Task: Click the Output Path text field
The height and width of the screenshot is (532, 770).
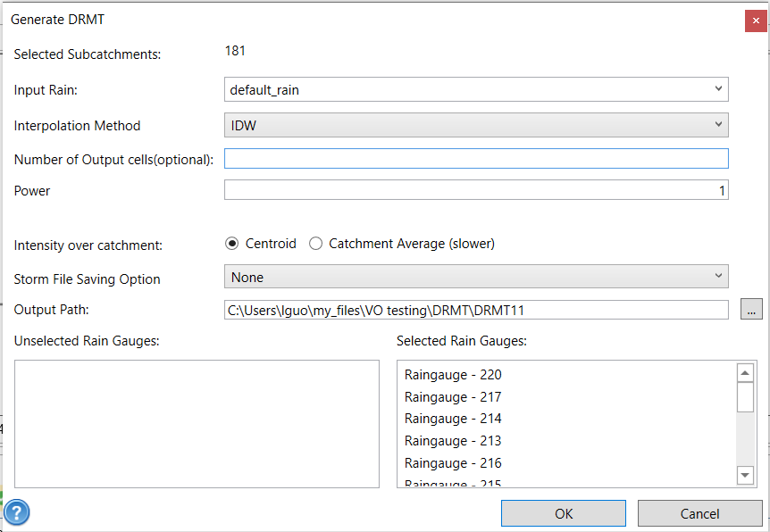Action: click(476, 310)
